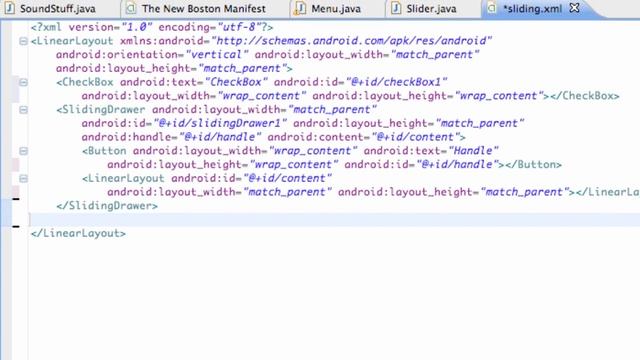
Task: Open The New Boston Manifest tab
Action: [204, 9]
